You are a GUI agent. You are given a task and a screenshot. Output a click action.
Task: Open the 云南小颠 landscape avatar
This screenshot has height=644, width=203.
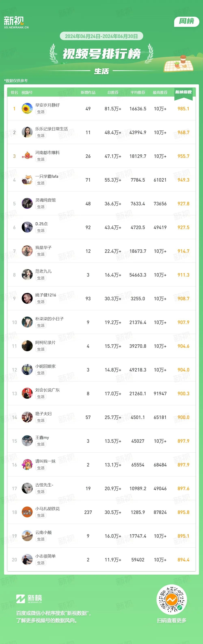point(27,536)
